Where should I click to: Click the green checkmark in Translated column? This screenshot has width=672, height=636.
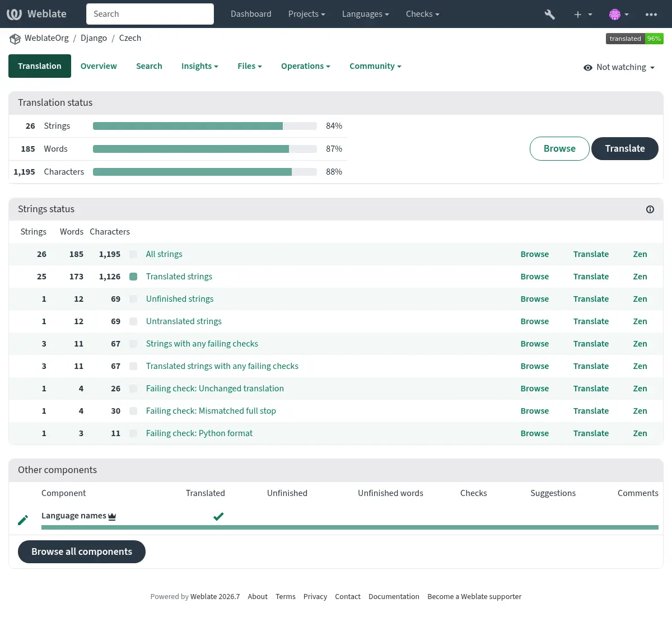pos(218,516)
